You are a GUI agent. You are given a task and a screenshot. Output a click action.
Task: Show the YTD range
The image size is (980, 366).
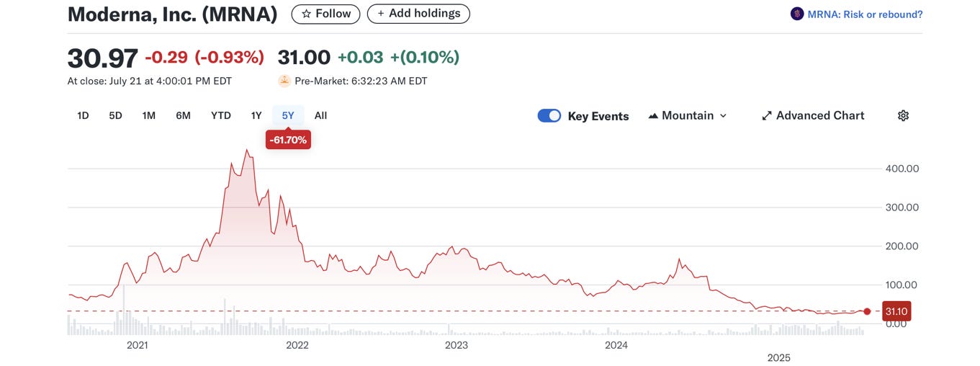click(x=220, y=115)
